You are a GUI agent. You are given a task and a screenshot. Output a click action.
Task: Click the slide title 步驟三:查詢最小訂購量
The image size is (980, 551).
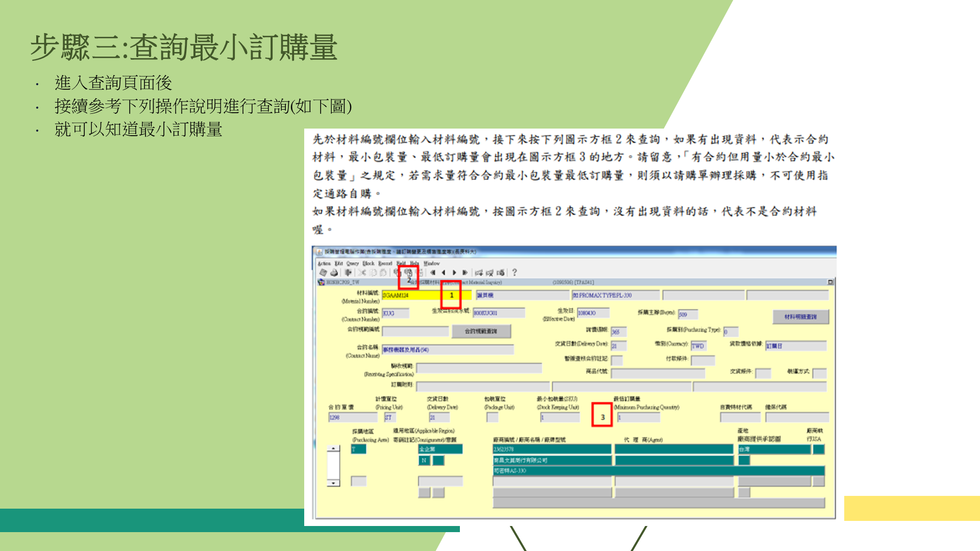coord(184,47)
